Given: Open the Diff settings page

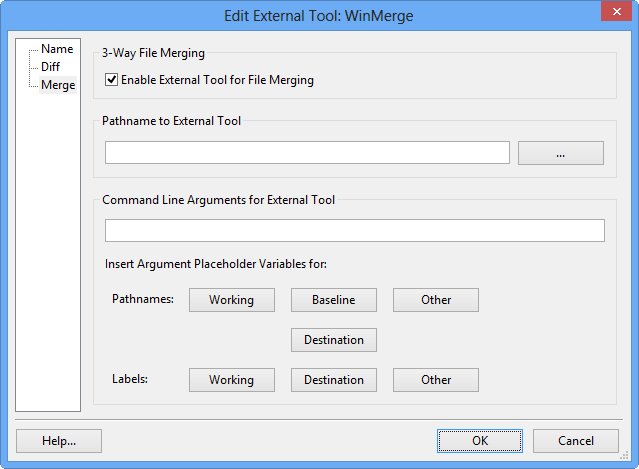Looking at the screenshot, I should (50, 67).
